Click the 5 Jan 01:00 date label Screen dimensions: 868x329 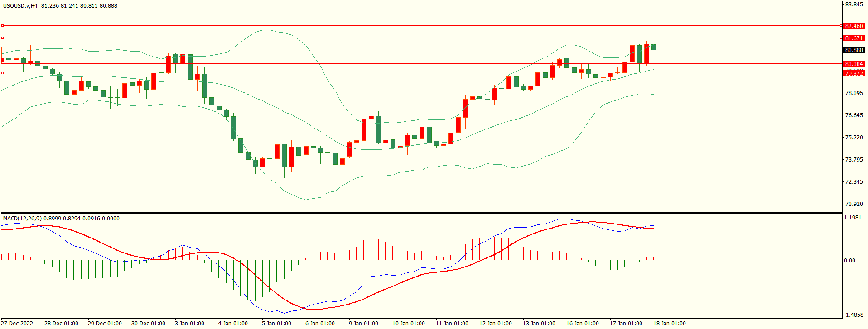pyautogui.click(x=276, y=324)
